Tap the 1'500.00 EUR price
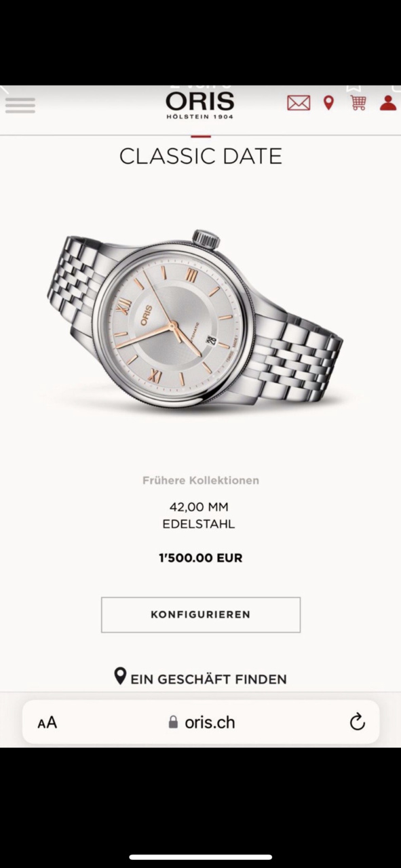The height and width of the screenshot is (868, 401). [201, 558]
